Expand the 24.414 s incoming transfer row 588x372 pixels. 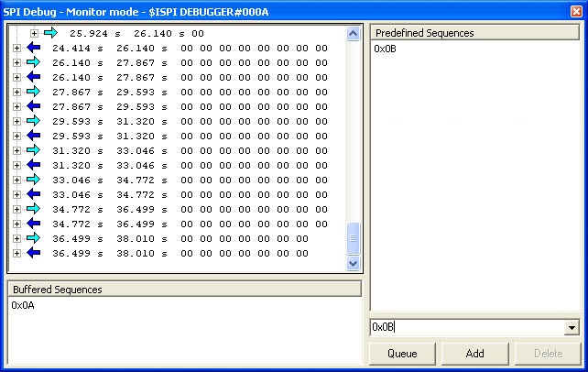click(x=16, y=48)
